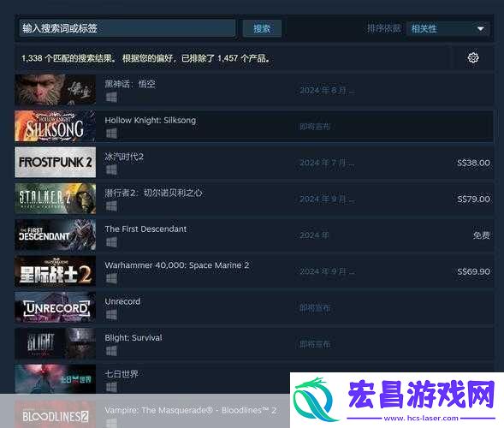Click Windows icon under Unrecord
Screen dimensions: 504x428
[111, 314]
